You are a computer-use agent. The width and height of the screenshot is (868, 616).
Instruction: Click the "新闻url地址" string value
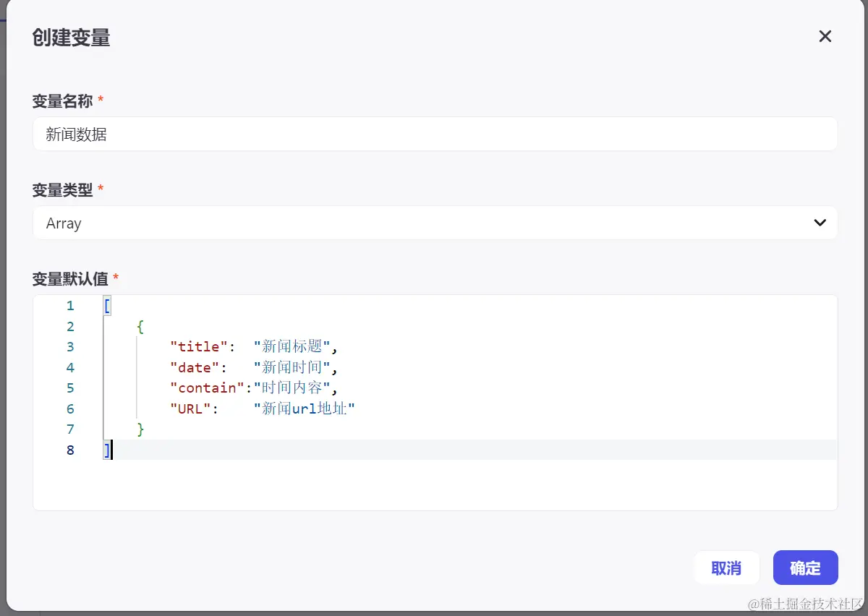tap(305, 408)
